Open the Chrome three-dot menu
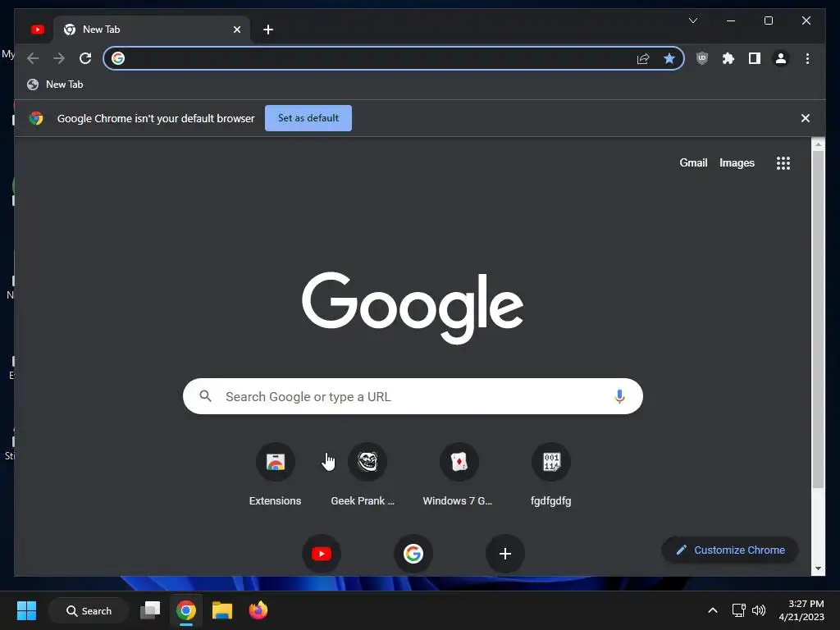Viewport: 840px width, 630px height. coord(807,58)
